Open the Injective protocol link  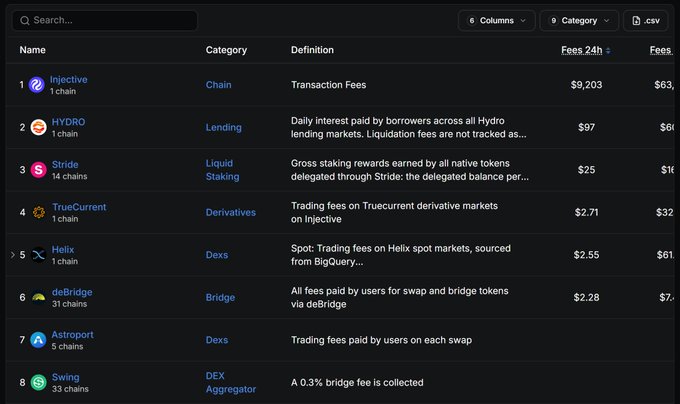coord(69,79)
